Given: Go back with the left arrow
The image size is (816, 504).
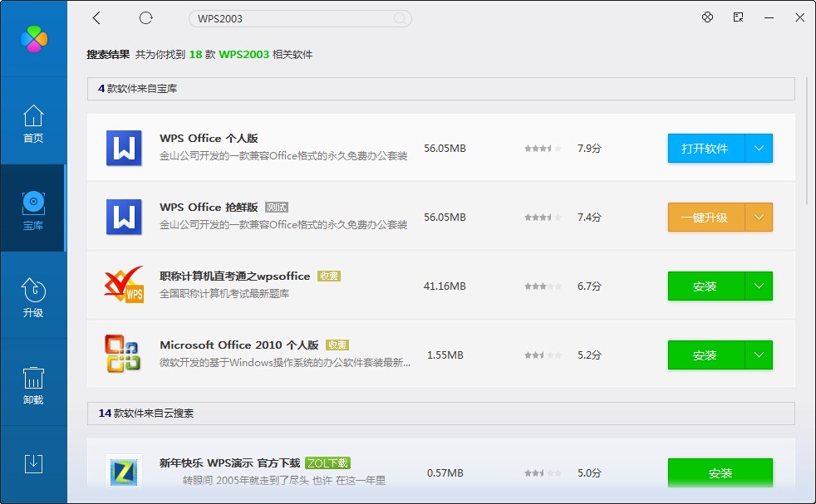Looking at the screenshot, I should (96, 18).
